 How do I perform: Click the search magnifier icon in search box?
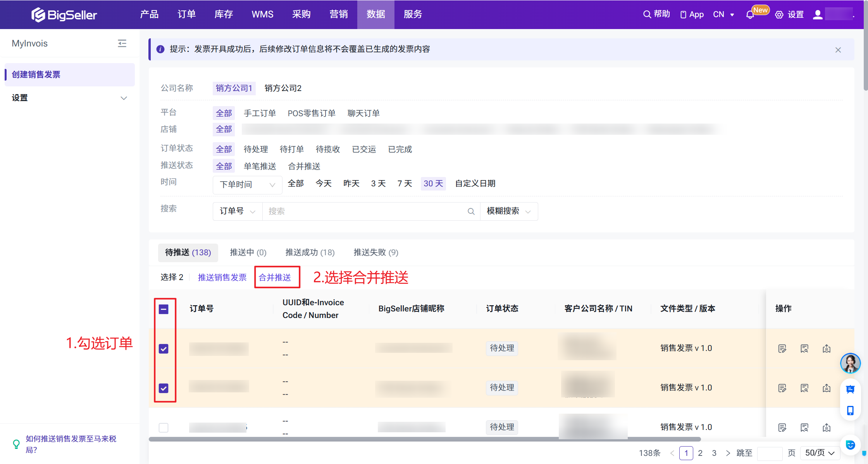[471, 211]
